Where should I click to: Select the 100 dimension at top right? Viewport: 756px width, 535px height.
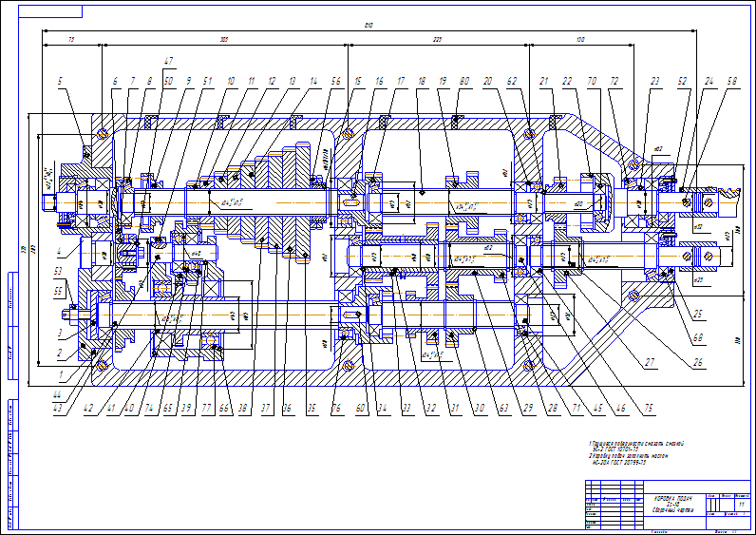[580, 40]
